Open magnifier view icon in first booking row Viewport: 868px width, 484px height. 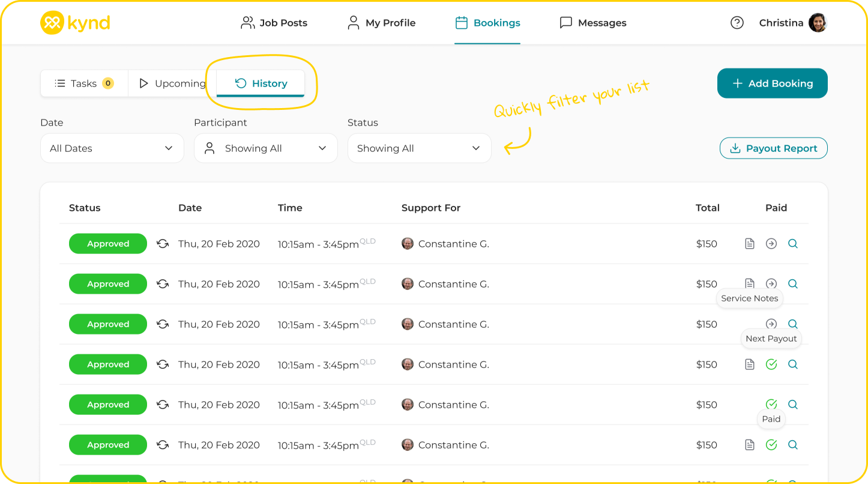click(x=793, y=244)
